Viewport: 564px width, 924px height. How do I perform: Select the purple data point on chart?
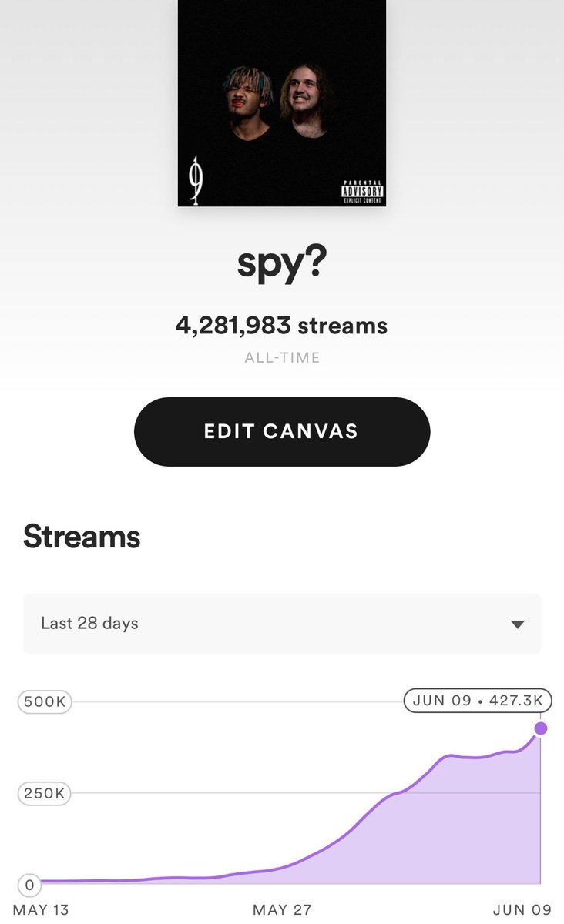pos(541,728)
